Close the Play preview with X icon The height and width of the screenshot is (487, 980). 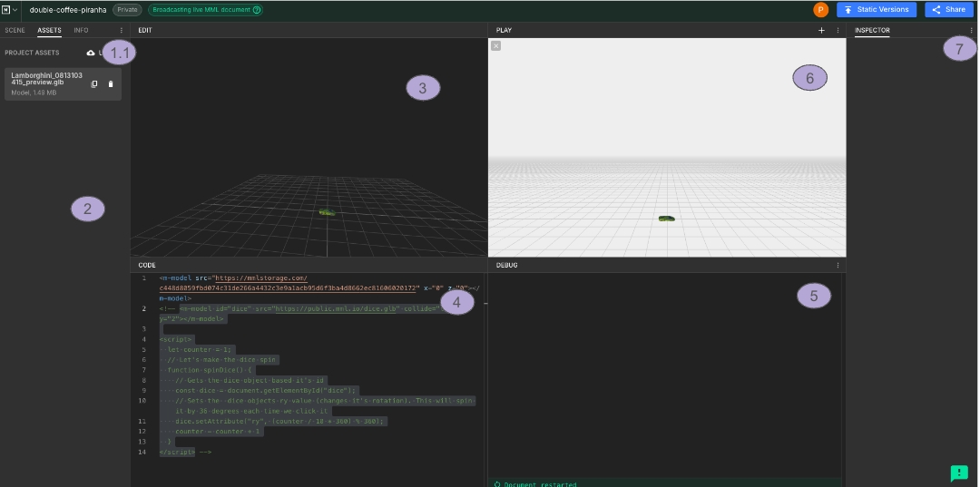coord(495,45)
